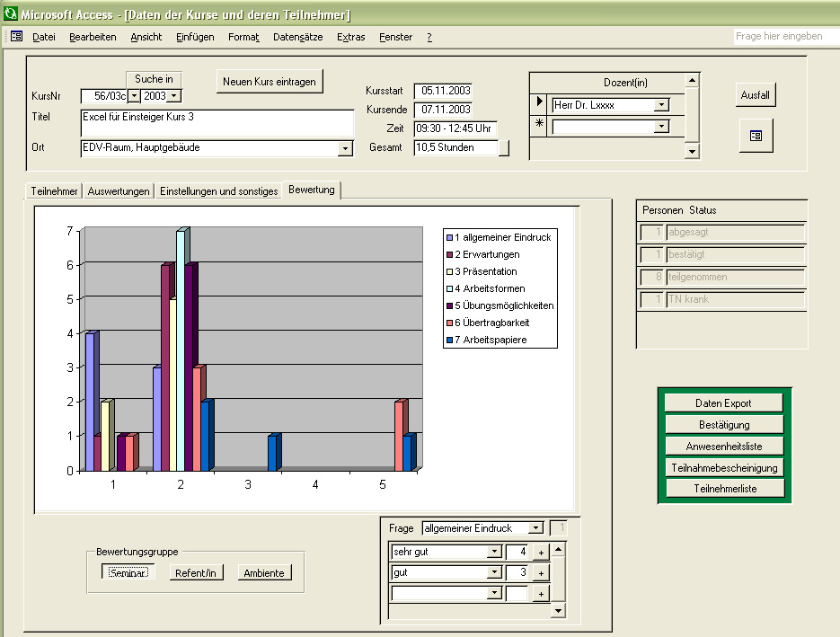Open the Bearbeiten menu
The image size is (840, 637).
[93, 37]
